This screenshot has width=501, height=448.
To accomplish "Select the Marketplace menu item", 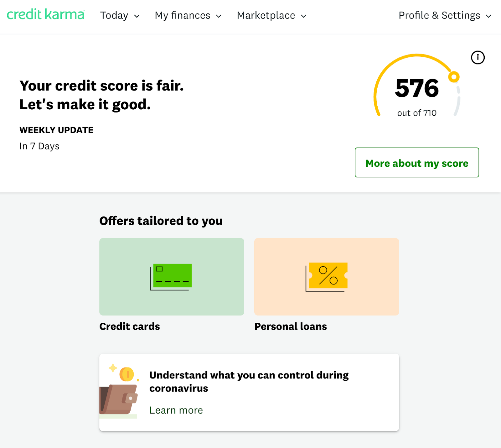I will [266, 15].
